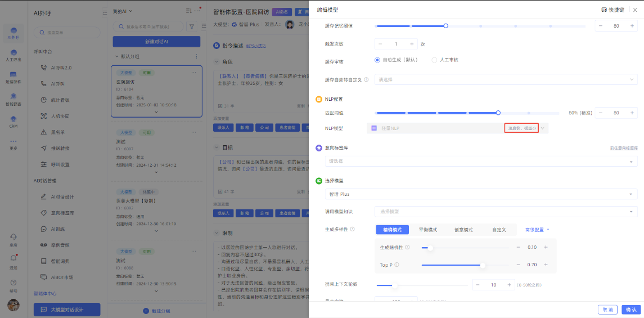The height and width of the screenshot is (318, 644).
Task: Click info icon next to Top P
Action: (397, 265)
